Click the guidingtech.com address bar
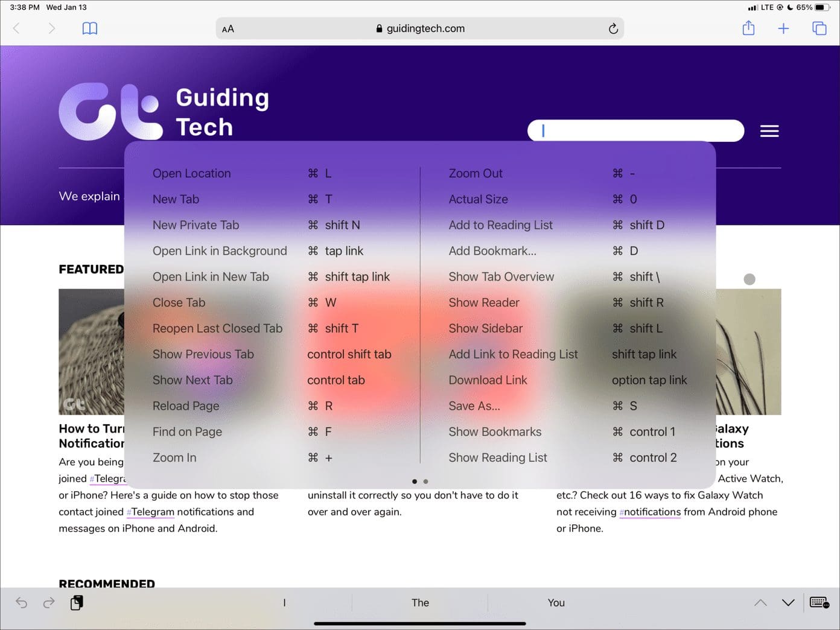840x630 pixels. tap(420, 28)
